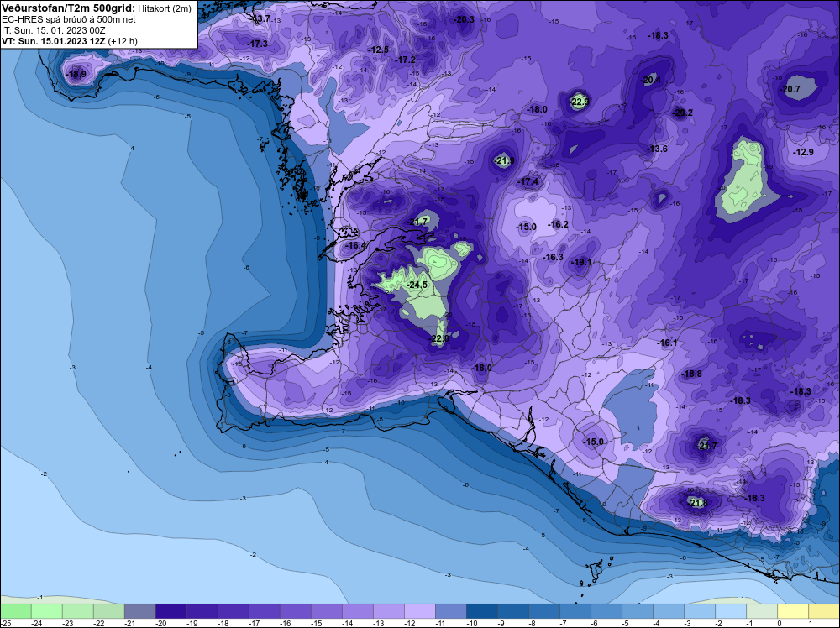840x628 pixels.
Task: Click the -21.9 temperature label on the map
Action: [504, 160]
